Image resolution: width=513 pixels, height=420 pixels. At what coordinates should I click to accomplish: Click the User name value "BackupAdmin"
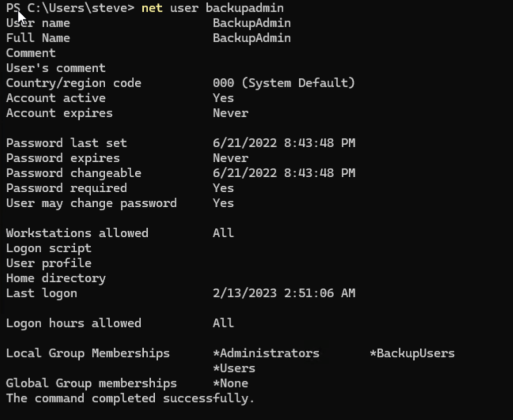(251, 23)
